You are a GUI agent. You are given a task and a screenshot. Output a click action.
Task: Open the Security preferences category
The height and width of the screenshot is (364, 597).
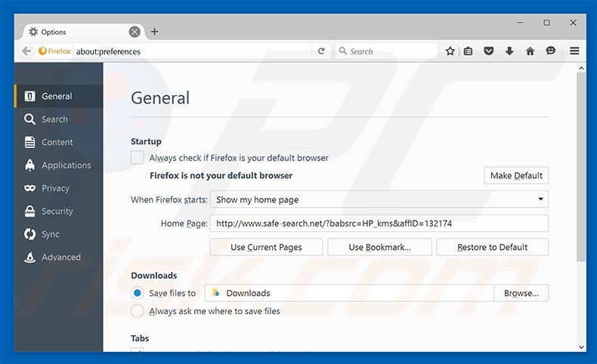[x=59, y=211]
